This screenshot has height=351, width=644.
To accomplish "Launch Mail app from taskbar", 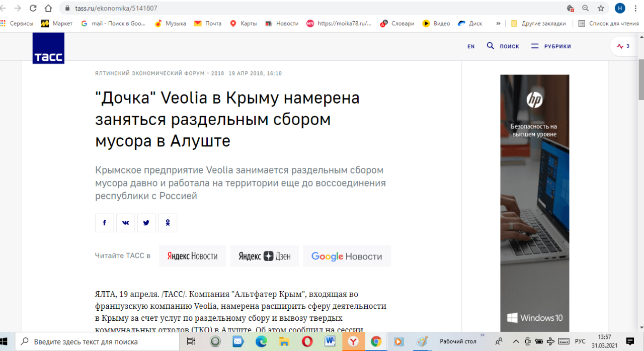I will [238, 341].
